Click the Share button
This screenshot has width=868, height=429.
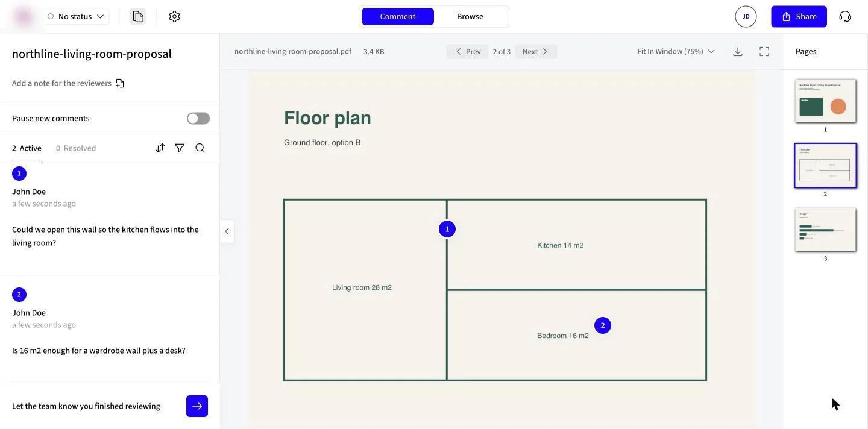799,16
